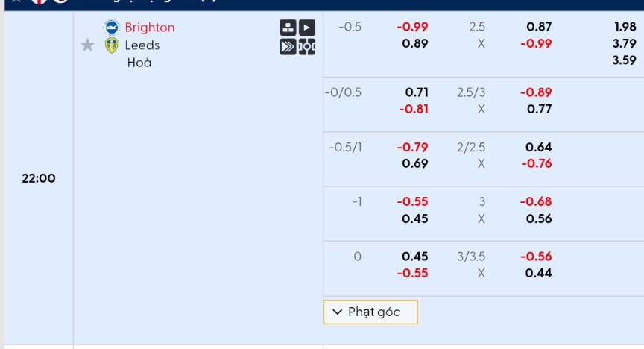Select draw odds 3.59

[x=624, y=60]
